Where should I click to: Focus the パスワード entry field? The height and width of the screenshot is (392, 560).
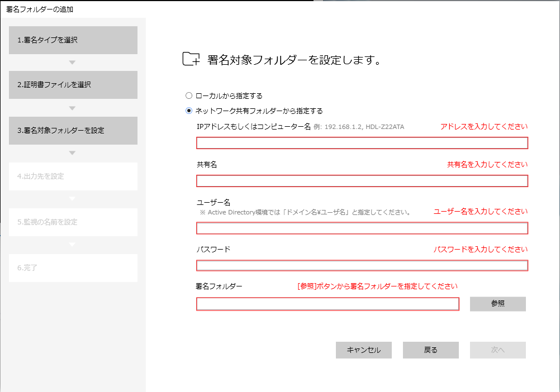(362, 265)
